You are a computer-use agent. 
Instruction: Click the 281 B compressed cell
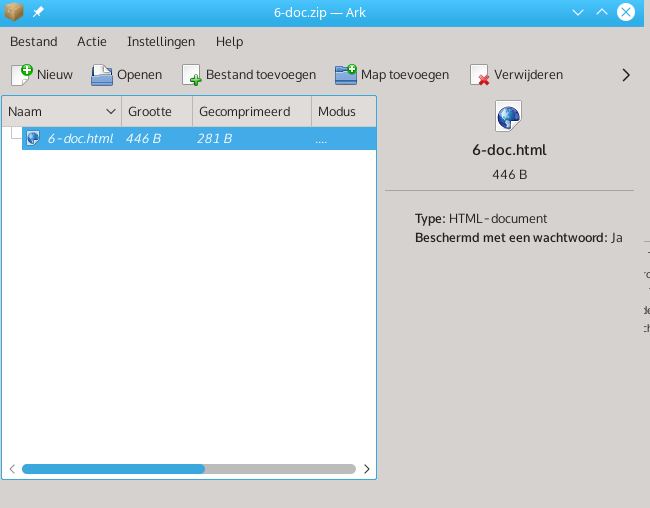pyautogui.click(x=214, y=139)
